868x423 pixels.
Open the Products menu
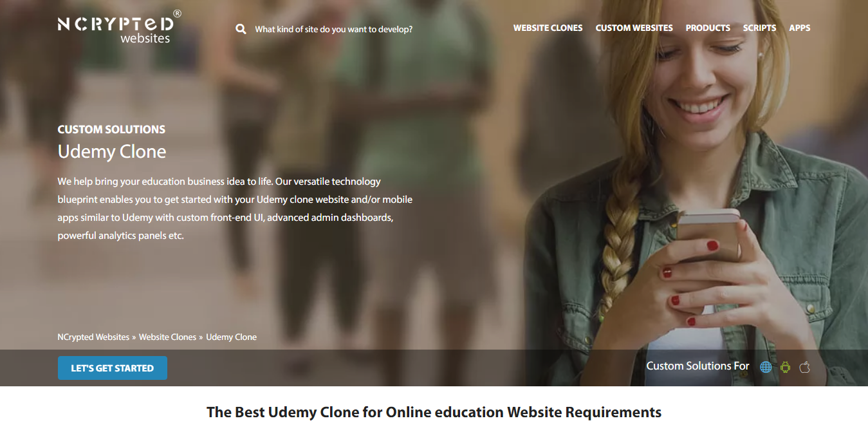pos(708,28)
